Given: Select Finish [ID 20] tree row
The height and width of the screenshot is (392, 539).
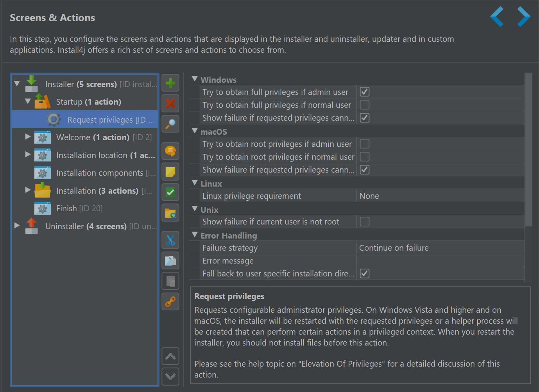Looking at the screenshot, I should (85, 208).
